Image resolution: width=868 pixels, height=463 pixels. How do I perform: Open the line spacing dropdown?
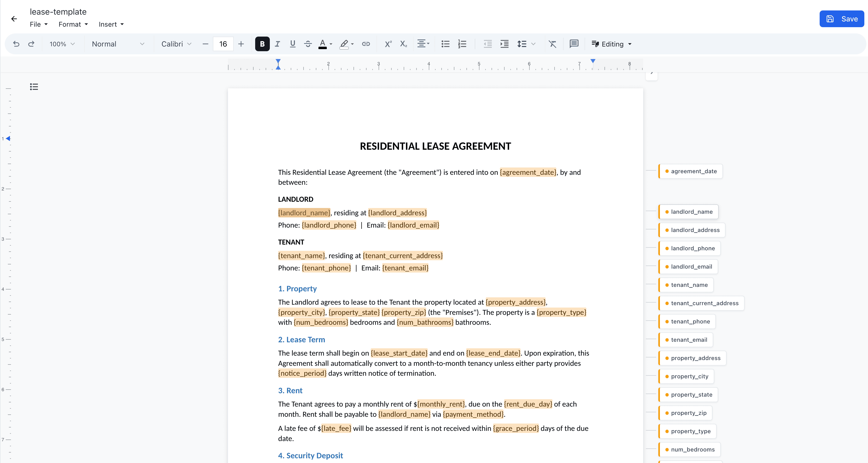point(526,44)
